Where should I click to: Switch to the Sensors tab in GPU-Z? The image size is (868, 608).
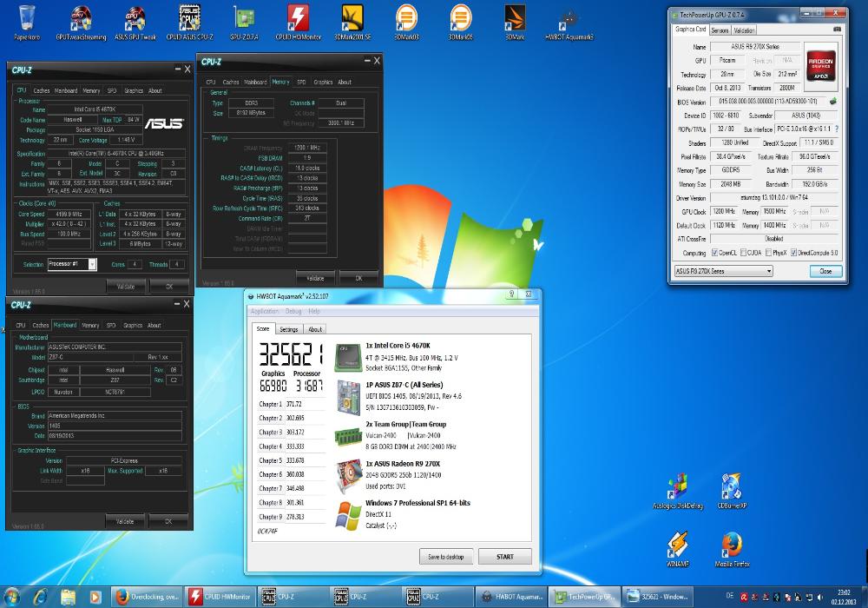(x=720, y=30)
